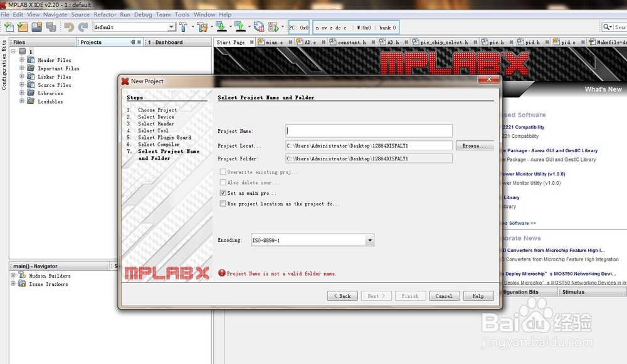Viewport: 627px width, 364px height.
Task: Close the Projects panel via its x icon
Action: (x=139, y=42)
